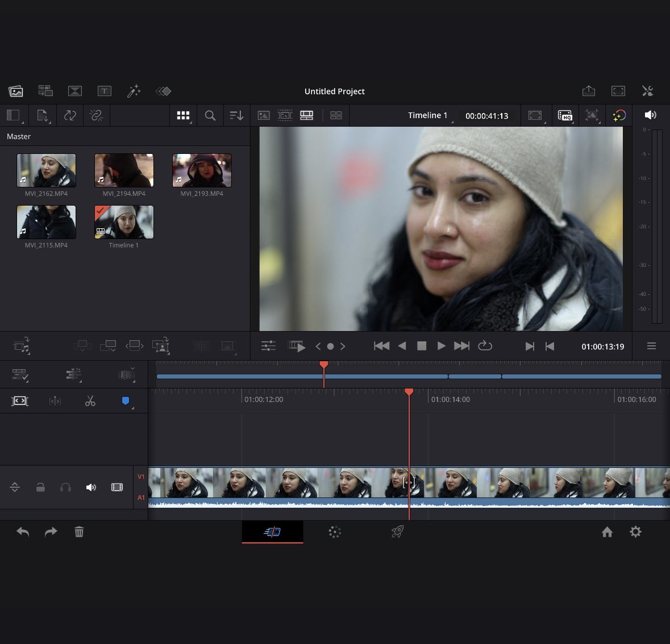Click the audio level meter bars
Screen dimensions: 670x644
656,226
